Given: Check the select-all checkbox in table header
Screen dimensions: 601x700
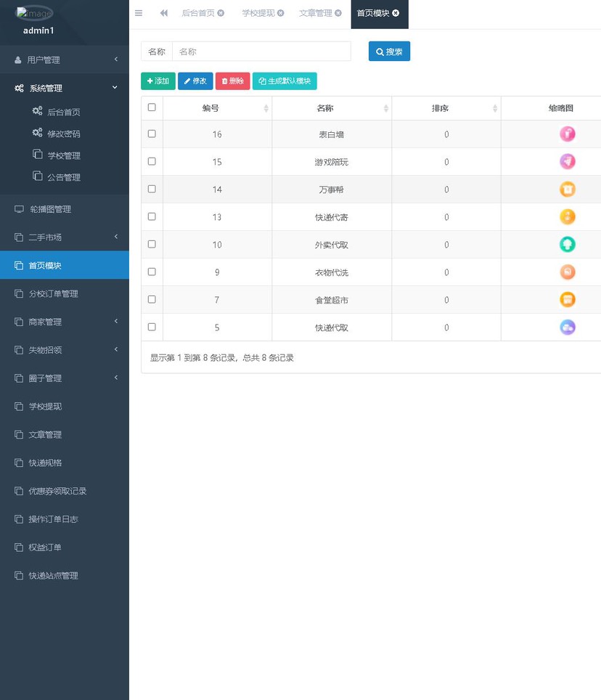Looking at the screenshot, I should [152, 107].
